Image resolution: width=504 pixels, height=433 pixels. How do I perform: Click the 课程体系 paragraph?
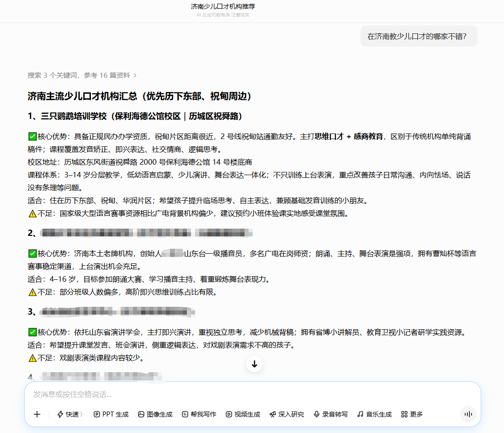(249, 181)
